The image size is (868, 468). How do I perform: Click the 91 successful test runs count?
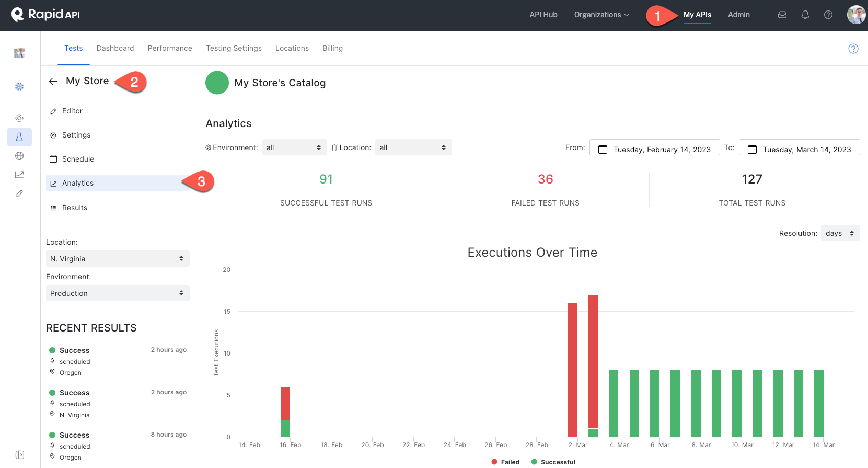point(326,179)
